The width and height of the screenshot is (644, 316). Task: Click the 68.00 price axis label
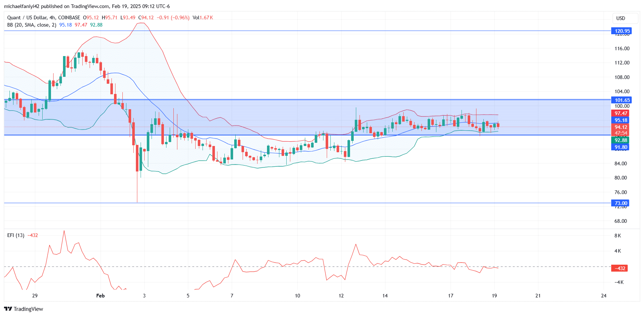tap(621, 221)
